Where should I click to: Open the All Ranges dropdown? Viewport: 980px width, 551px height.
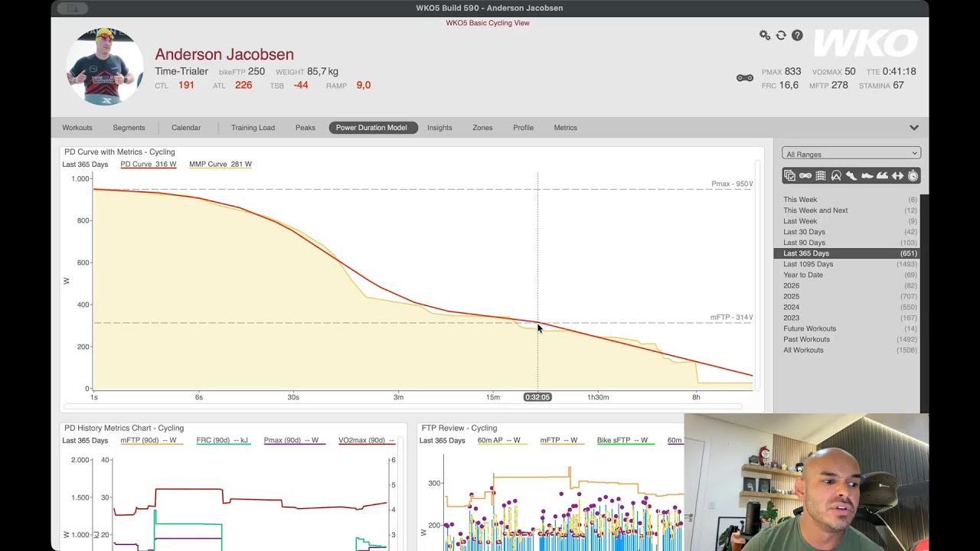tap(851, 154)
